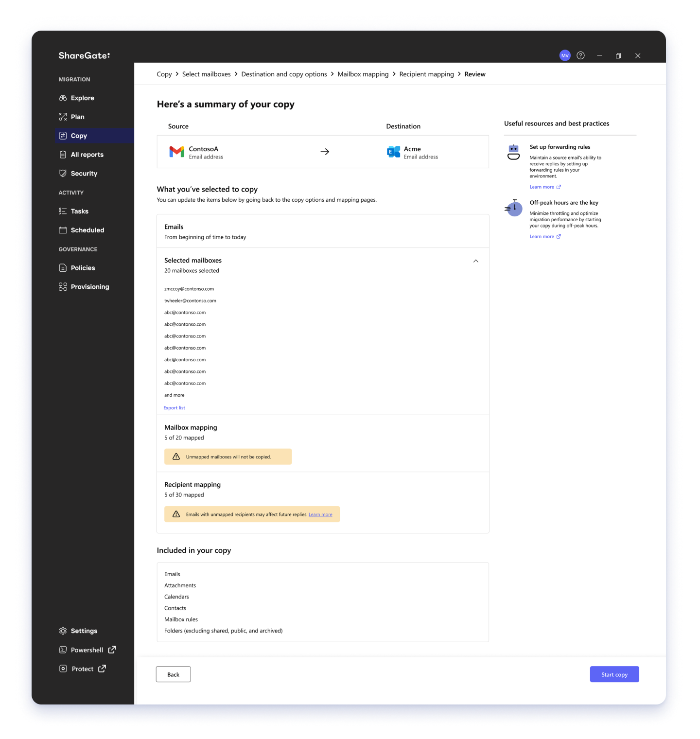Click the source-to-destination arrow
This screenshot has width=700, height=739.
coord(325,152)
